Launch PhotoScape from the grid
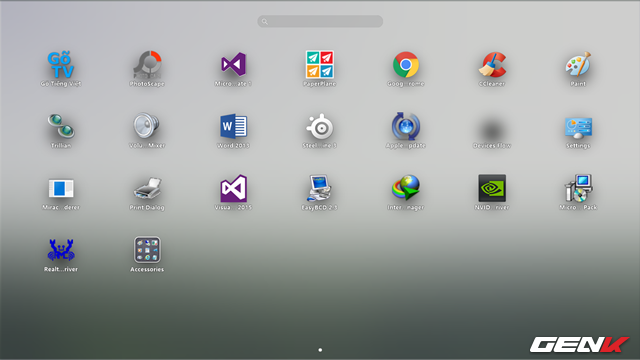The image size is (640, 360). [147, 65]
